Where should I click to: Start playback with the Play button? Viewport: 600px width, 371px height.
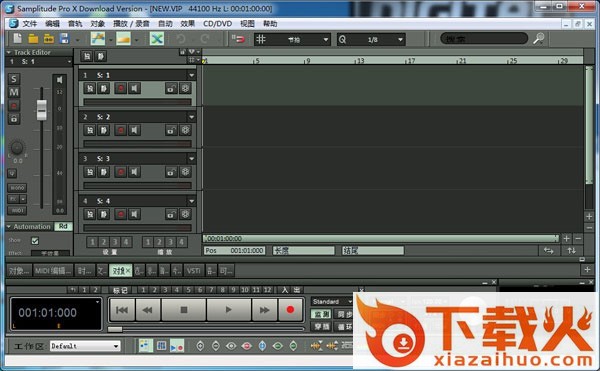228,309
